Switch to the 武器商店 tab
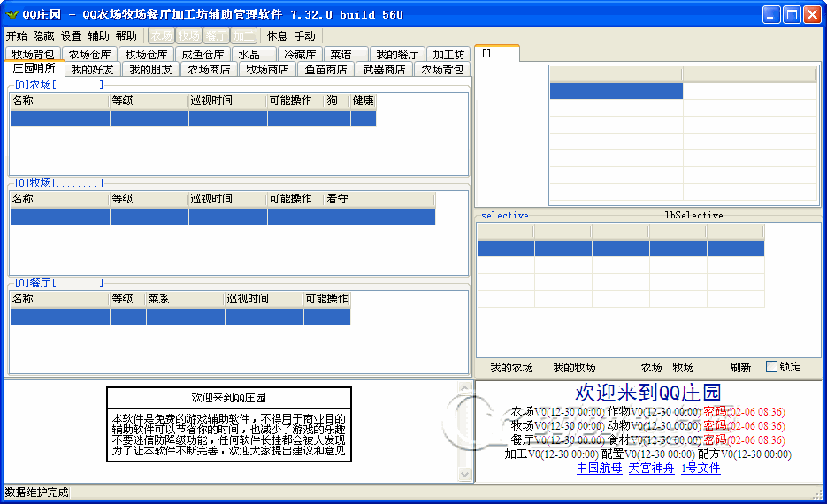 coord(385,69)
